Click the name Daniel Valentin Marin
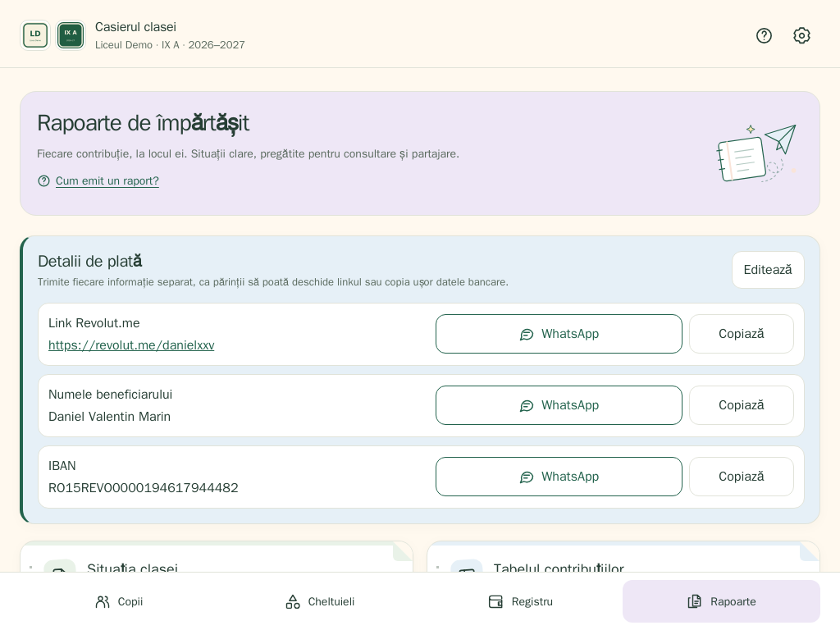840x630 pixels. point(109,416)
